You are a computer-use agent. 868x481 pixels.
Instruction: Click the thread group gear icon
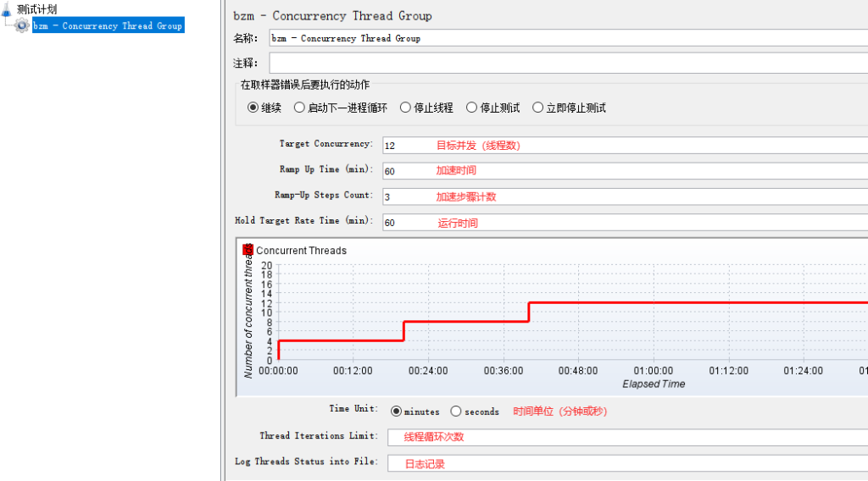(23, 26)
